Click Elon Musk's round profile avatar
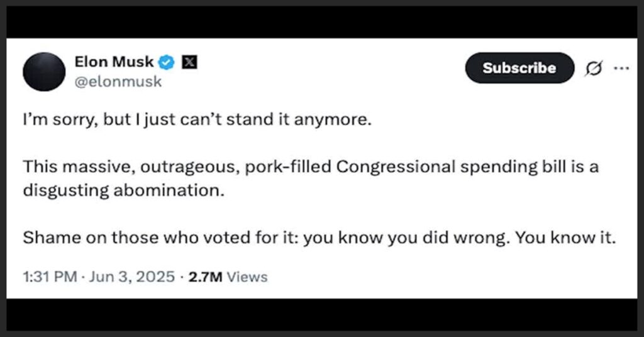The height and width of the screenshot is (337, 644). click(44, 72)
